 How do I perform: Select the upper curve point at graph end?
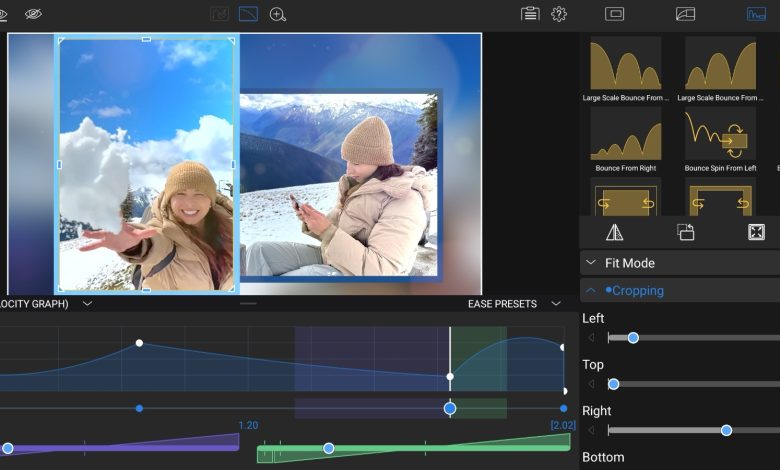tap(563, 347)
